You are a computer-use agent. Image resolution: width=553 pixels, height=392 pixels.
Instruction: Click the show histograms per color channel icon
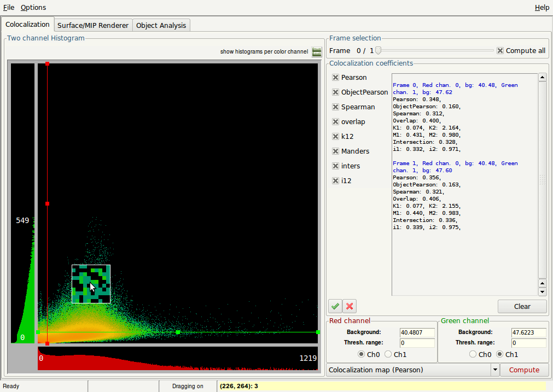[317, 52]
